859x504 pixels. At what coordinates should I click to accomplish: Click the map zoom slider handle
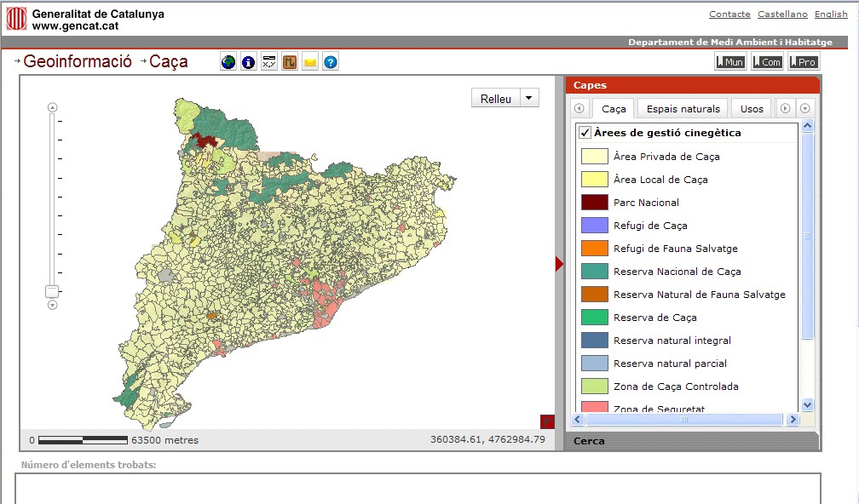[52, 291]
